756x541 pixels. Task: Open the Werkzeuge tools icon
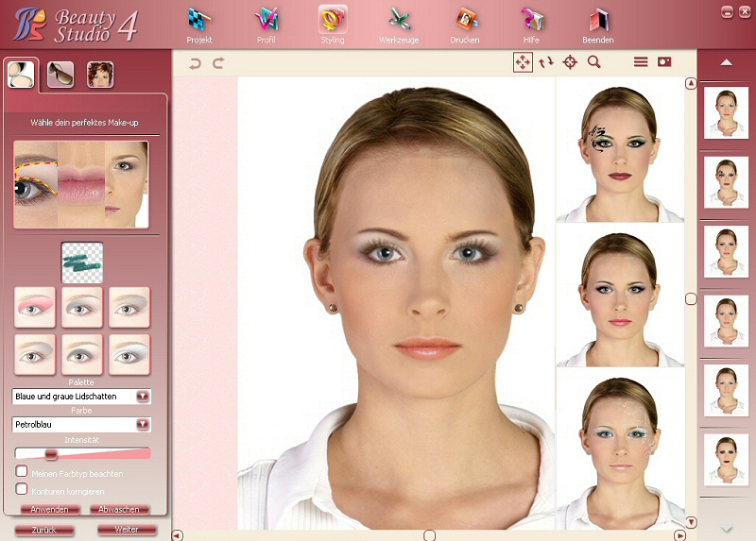pos(399,21)
